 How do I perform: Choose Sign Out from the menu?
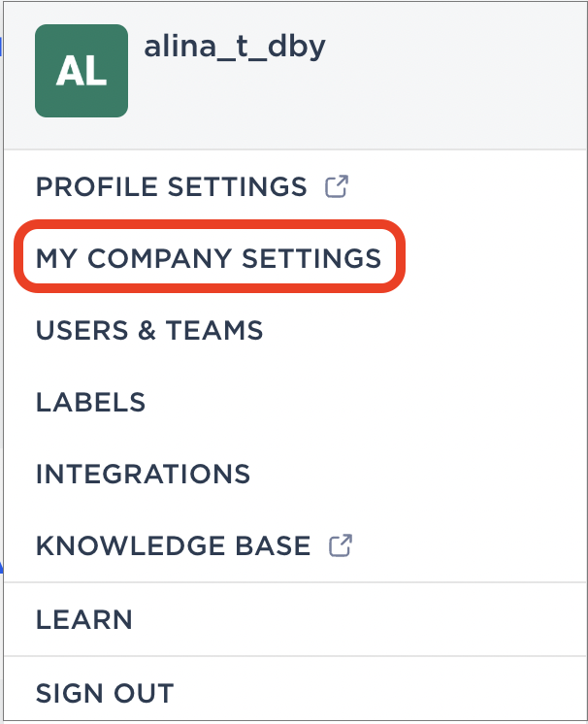[x=105, y=693]
